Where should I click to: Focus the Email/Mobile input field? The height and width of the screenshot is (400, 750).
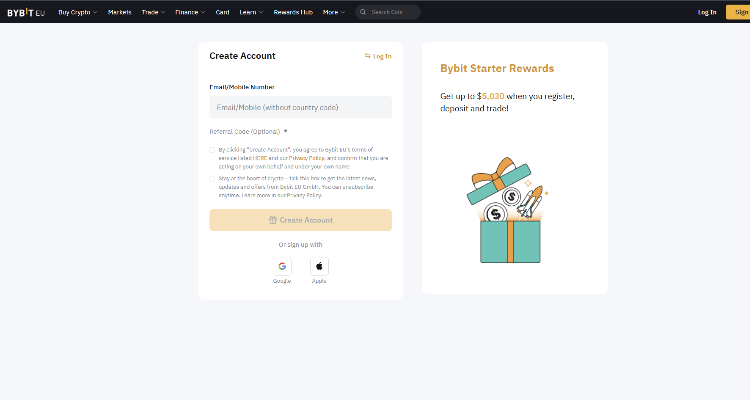(300, 107)
